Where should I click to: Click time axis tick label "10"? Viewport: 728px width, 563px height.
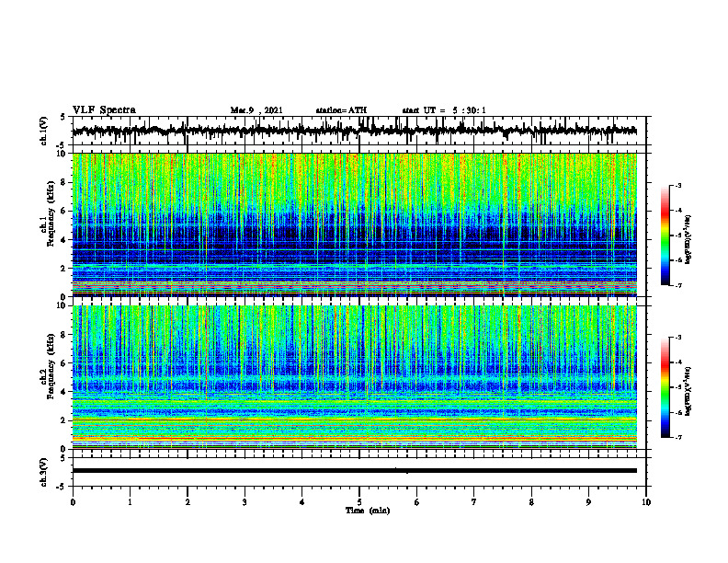click(646, 502)
